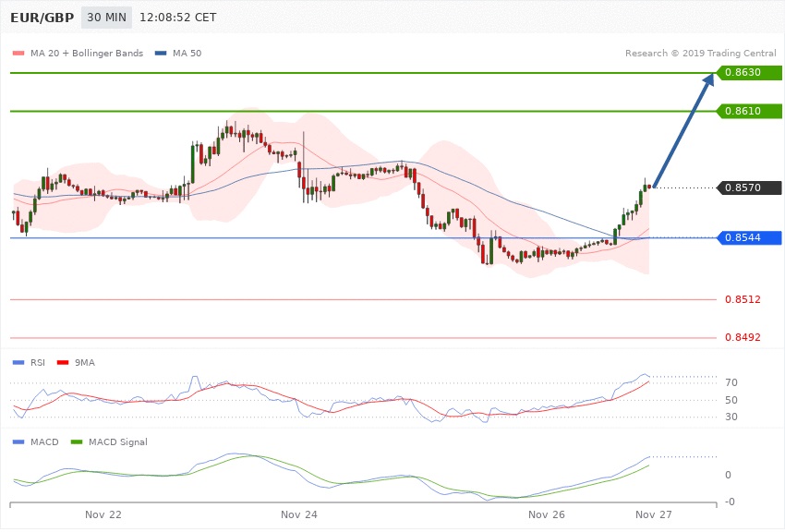Open the Research © 2019 Trading Central link
The width and height of the screenshot is (785, 532).
(700, 53)
